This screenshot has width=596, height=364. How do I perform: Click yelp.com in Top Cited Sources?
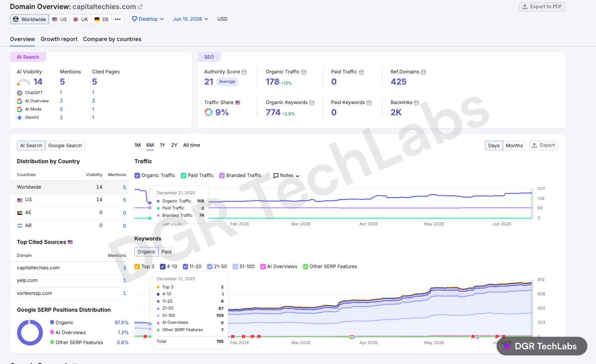[27, 281]
